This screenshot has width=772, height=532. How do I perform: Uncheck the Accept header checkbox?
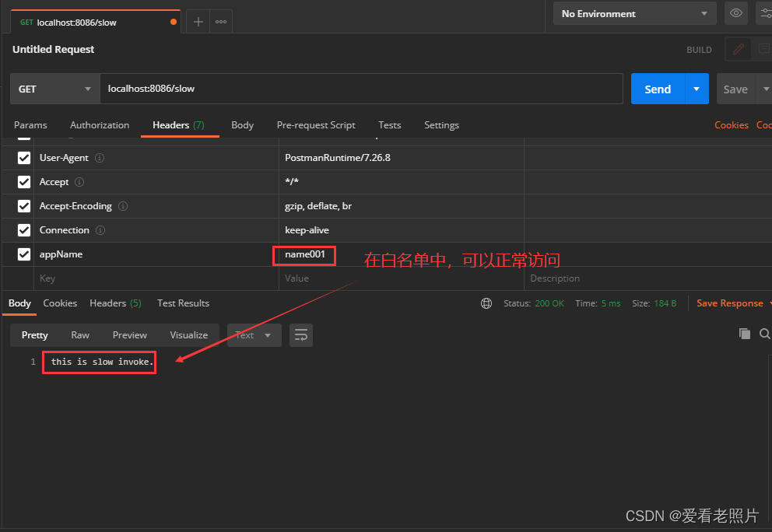pyautogui.click(x=24, y=182)
